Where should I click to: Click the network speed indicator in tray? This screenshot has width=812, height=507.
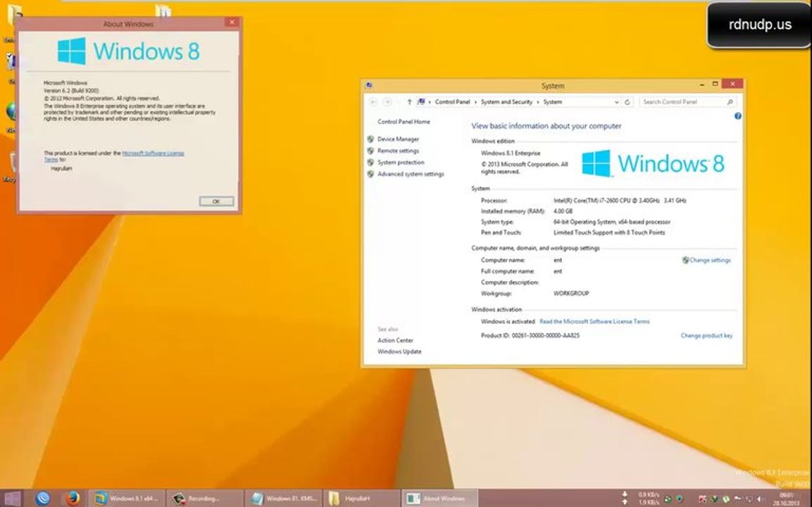tap(642, 498)
